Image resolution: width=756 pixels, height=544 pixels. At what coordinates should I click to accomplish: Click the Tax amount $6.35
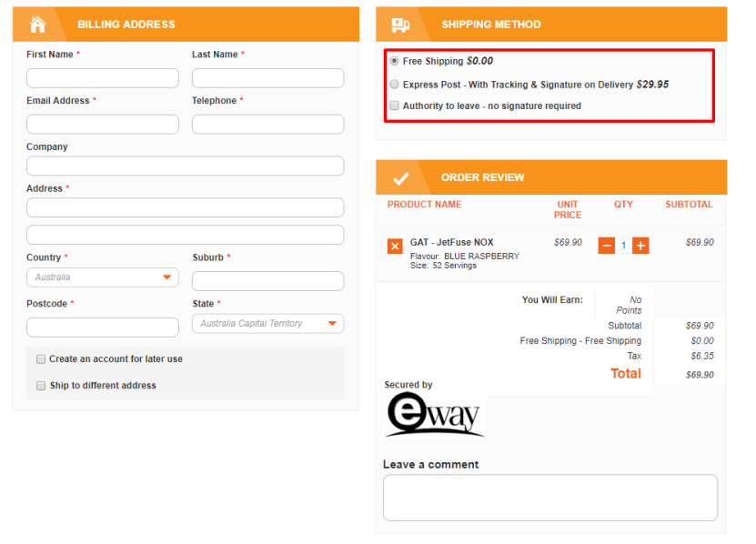pos(702,356)
